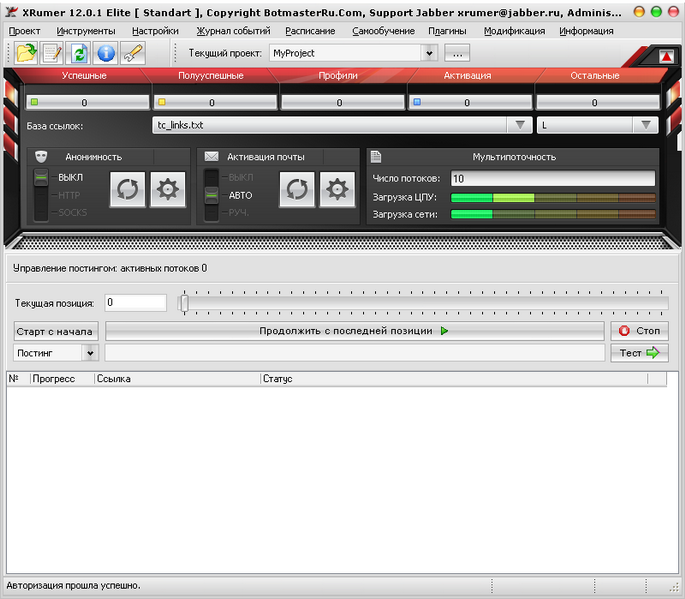Click the Загрузка сети load bar

[553, 214]
